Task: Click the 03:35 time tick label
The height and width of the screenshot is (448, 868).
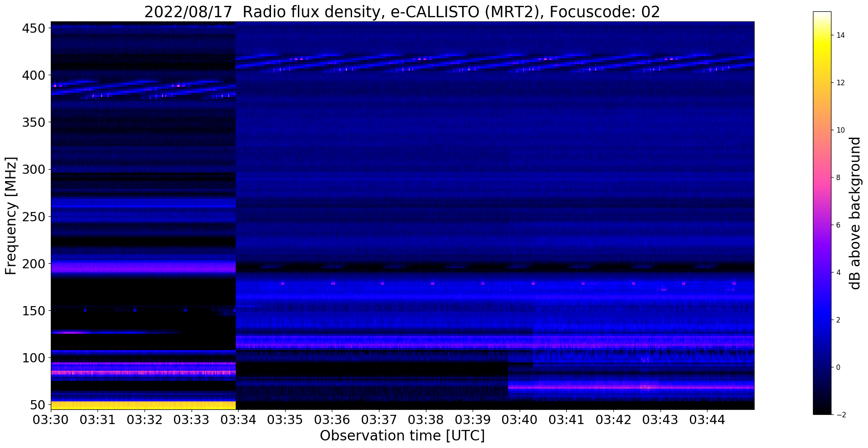Action: click(x=285, y=420)
